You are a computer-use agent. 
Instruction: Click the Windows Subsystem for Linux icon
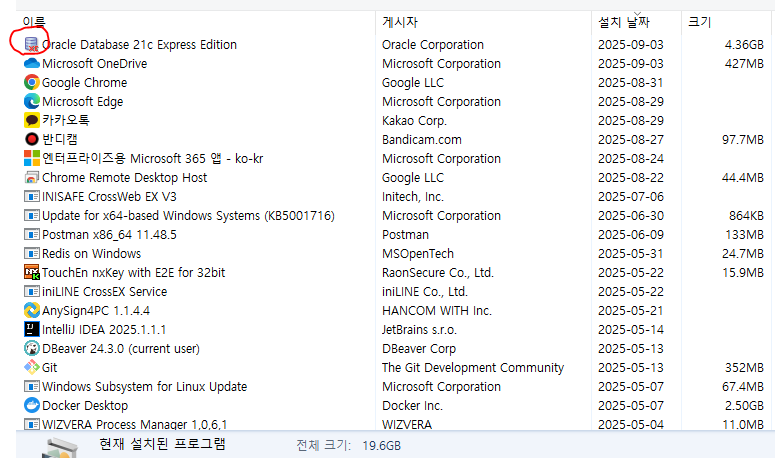[x=32, y=386]
